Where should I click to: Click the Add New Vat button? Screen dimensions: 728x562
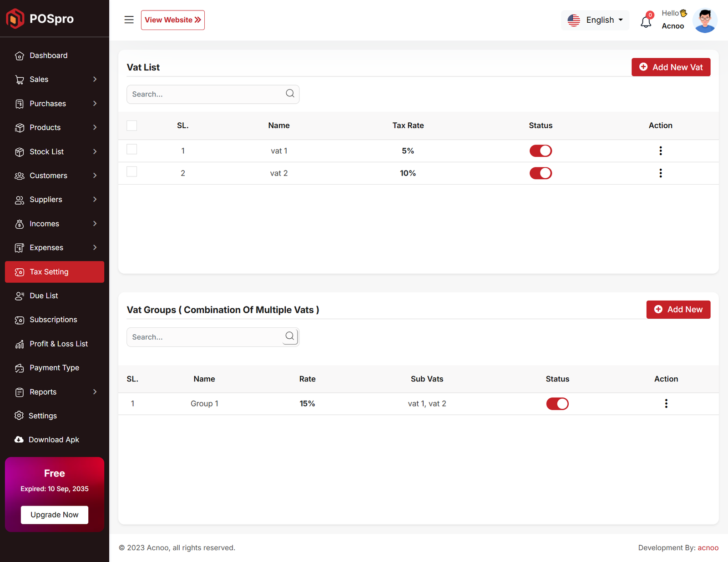coord(671,67)
